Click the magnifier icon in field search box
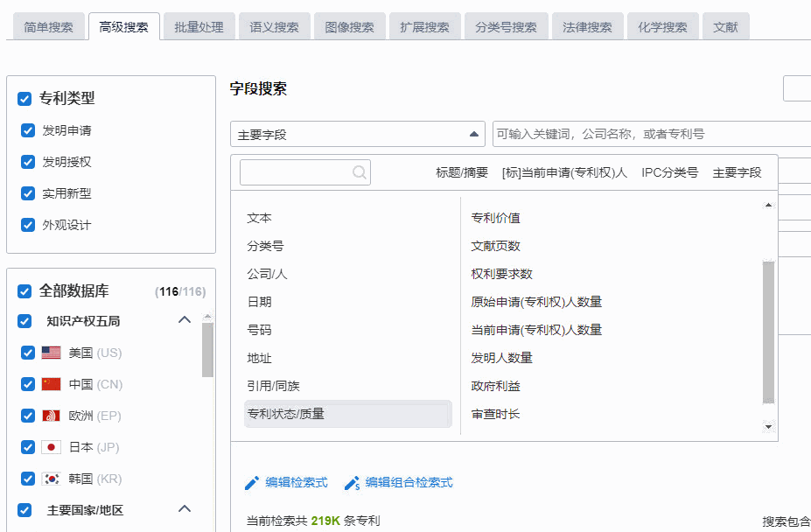This screenshot has height=532, width=811. pos(359,172)
